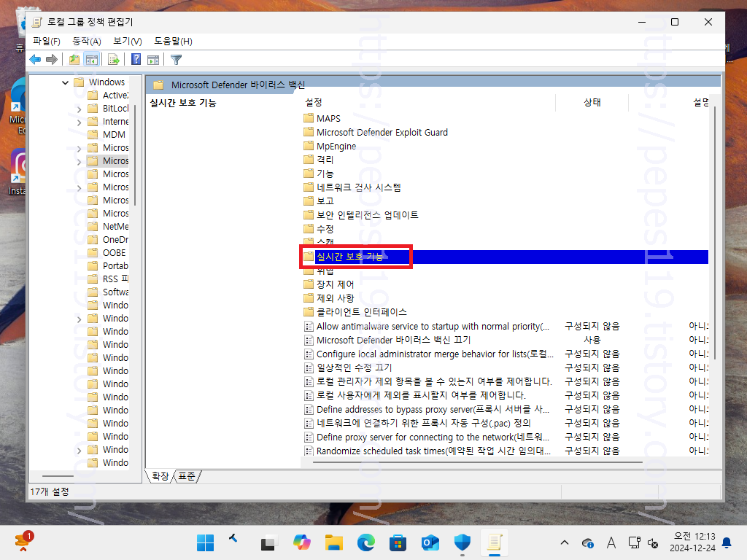
Task: Show hidden system tray icons
Action: (565, 542)
